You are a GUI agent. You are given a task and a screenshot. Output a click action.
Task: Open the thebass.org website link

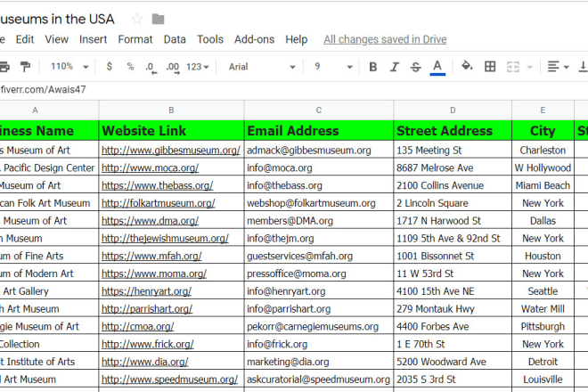157,185
